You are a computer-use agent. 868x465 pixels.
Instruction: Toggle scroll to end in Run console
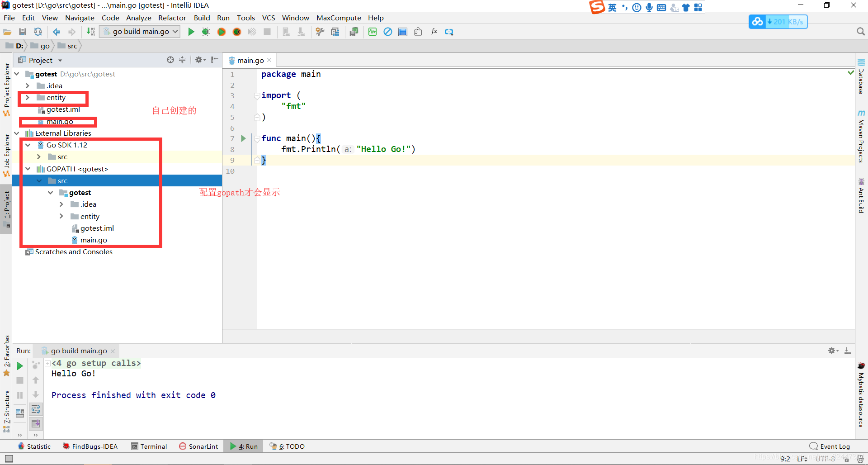36,424
